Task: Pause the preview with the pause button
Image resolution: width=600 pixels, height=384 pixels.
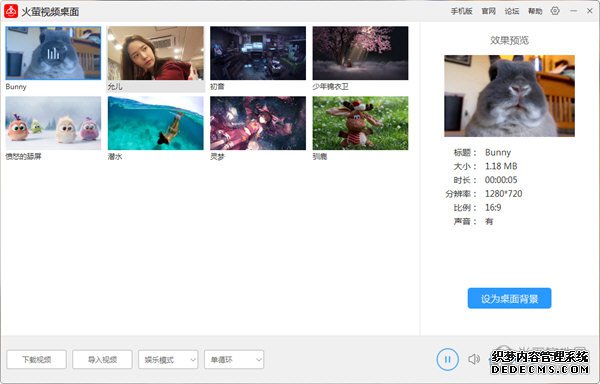Action: point(447,359)
